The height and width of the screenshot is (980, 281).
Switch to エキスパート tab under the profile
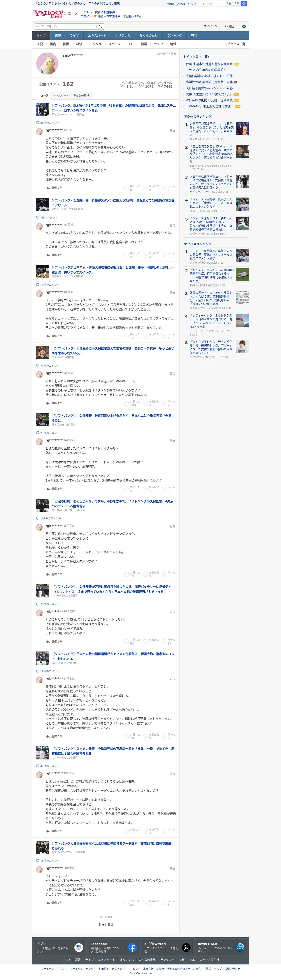pos(61,95)
